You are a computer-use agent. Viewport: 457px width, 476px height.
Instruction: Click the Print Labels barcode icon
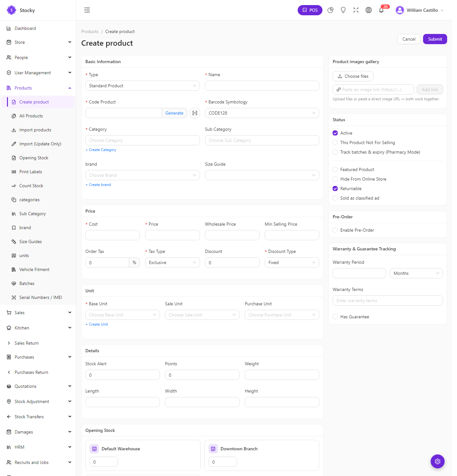14,172
